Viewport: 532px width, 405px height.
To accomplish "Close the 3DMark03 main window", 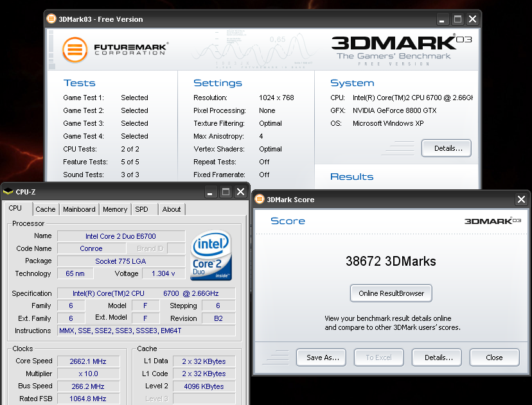I will [473, 19].
